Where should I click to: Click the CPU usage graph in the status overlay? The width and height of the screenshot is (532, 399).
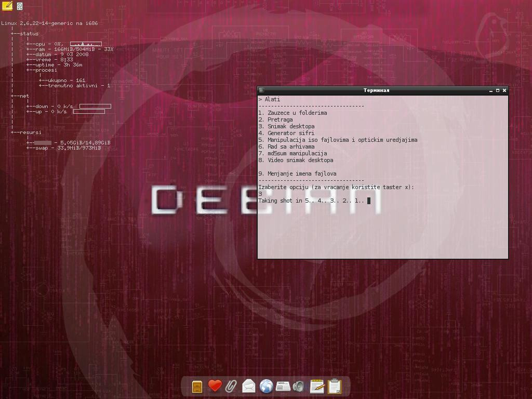85,44
